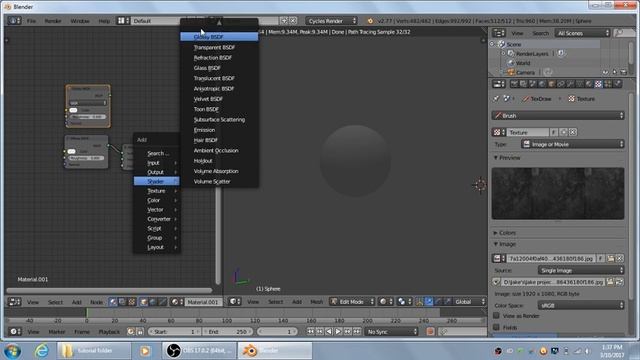640x360 pixels.
Task: Select Glossy BSDF from the shader submenu
Action: pyautogui.click(x=219, y=37)
